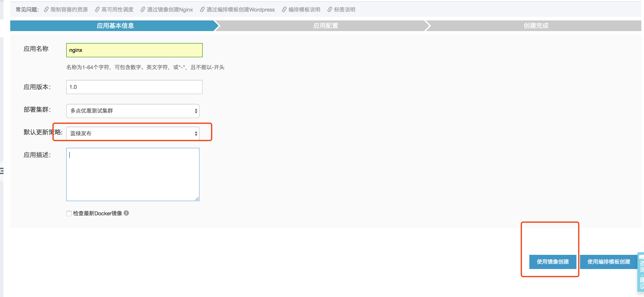This screenshot has width=644, height=297.
Task: Click info icon next to 检查最新Docker镜像
Action: (126, 213)
